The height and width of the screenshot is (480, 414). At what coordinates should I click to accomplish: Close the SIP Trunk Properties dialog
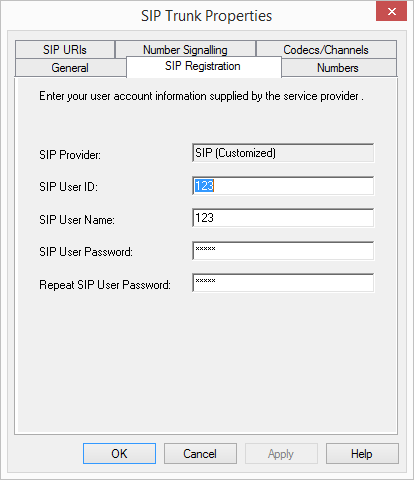pos(391,12)
